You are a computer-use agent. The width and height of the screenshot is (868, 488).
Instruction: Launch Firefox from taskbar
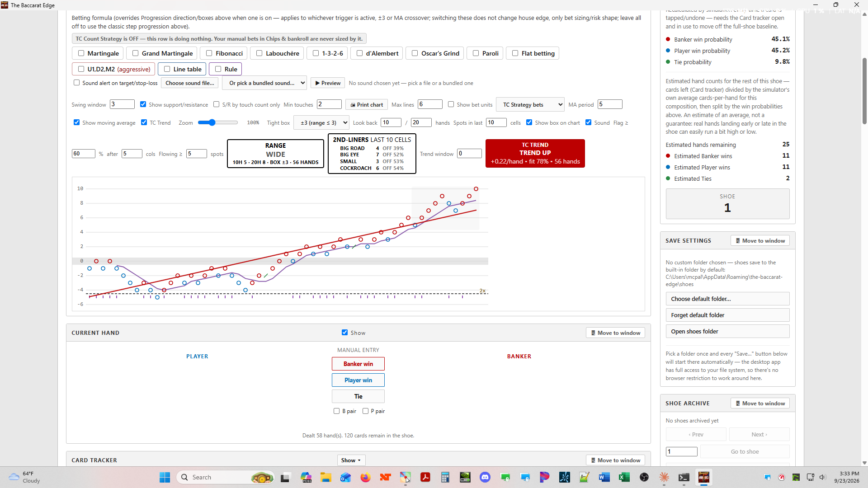[365, 477]
